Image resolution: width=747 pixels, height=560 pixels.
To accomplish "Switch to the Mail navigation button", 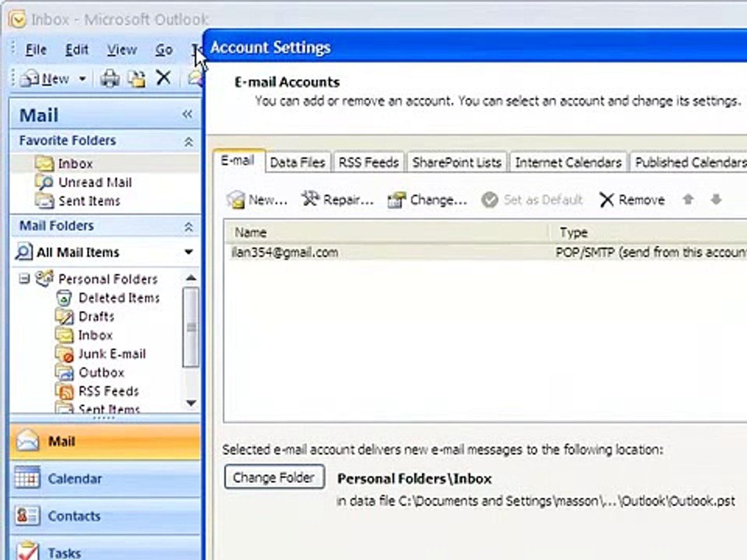I will 105,442.
